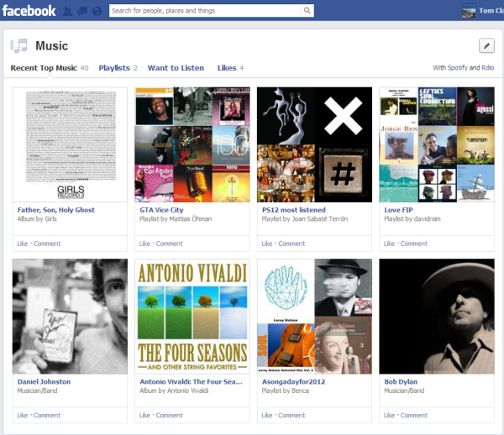The width and height of the screenshot is (504, 435).
Task: Open the Rdio link
Action: point(487,67)
